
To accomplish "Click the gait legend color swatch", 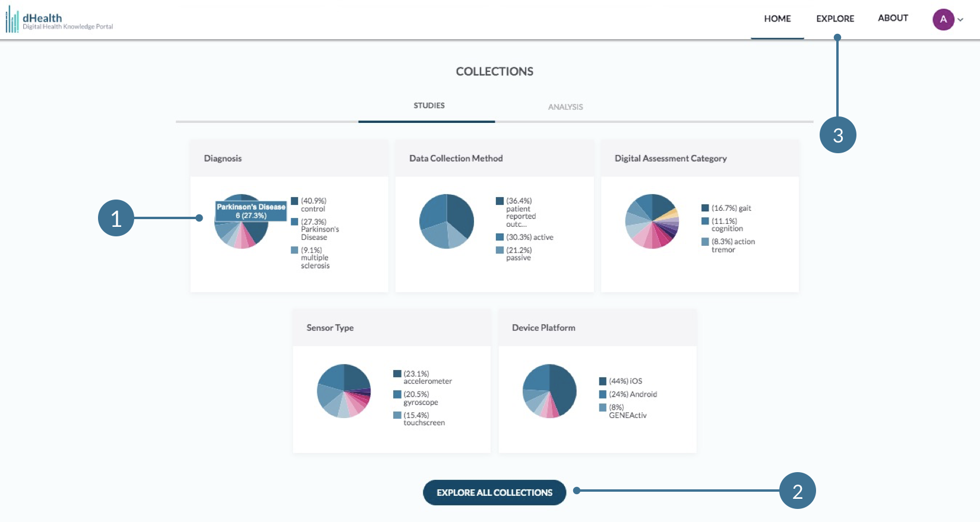I will coord(705,208).
